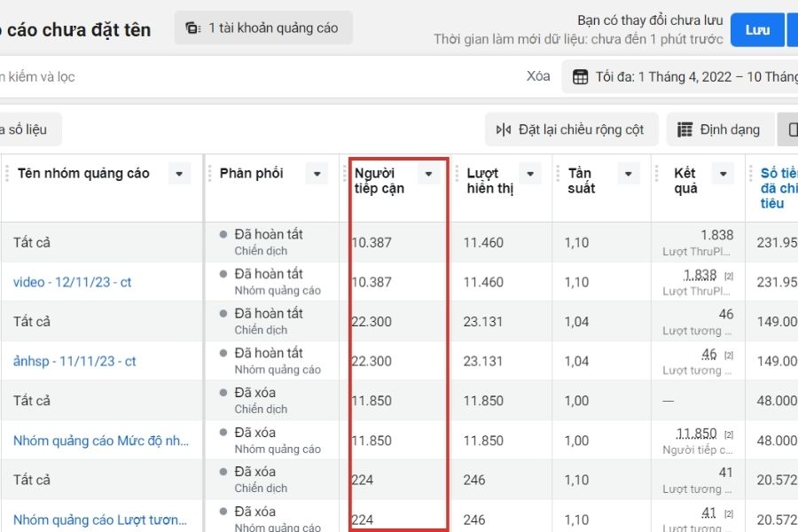Click impressions 11.460 in video ad set row
Viewport: 798px width, 532px height.
pyautogui.click(x=483, y=282)
